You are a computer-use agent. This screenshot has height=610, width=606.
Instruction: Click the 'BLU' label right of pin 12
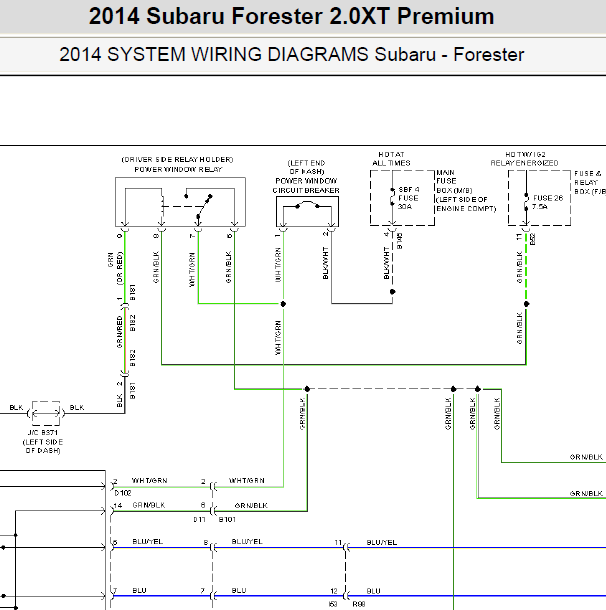coord(373,591)
